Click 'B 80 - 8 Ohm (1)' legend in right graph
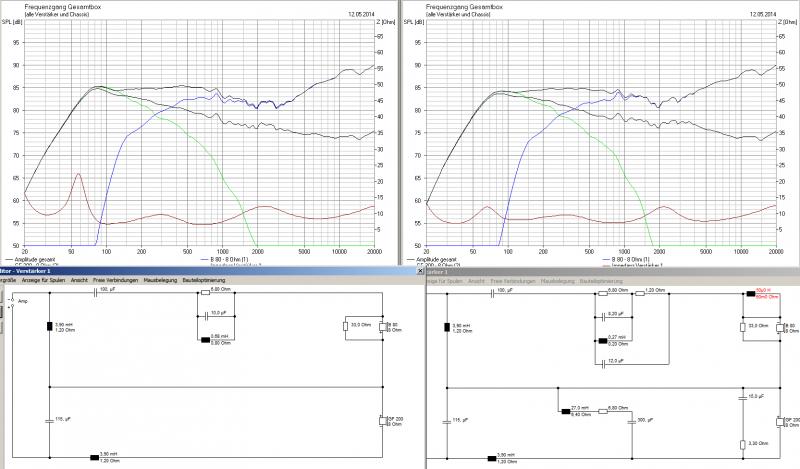This screenshot has width=800, height=469. pyautogui.click(x=636, y=258)
